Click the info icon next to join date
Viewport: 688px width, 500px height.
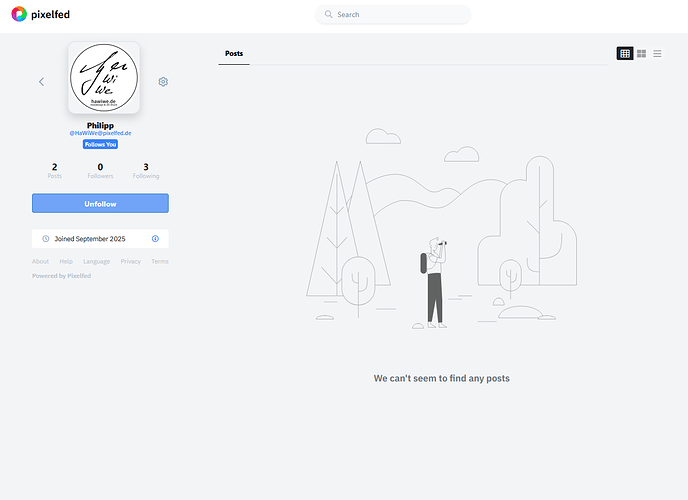click(x=155, y=239)
